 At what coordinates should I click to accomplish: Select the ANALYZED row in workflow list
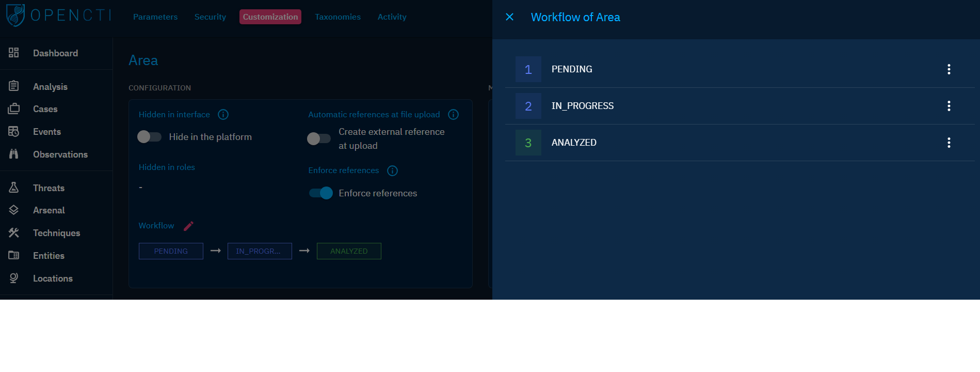(x=740, y=143)
